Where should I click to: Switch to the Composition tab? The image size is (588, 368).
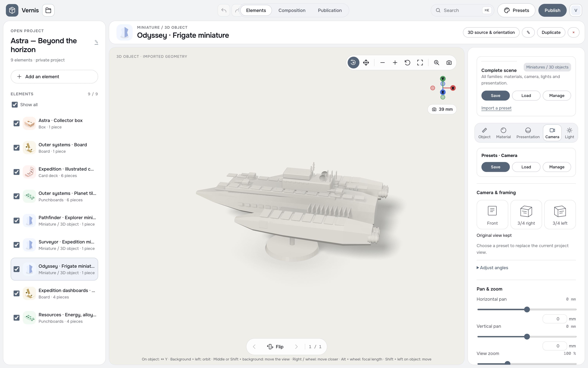pyautogui.click(x=292, y=10)
